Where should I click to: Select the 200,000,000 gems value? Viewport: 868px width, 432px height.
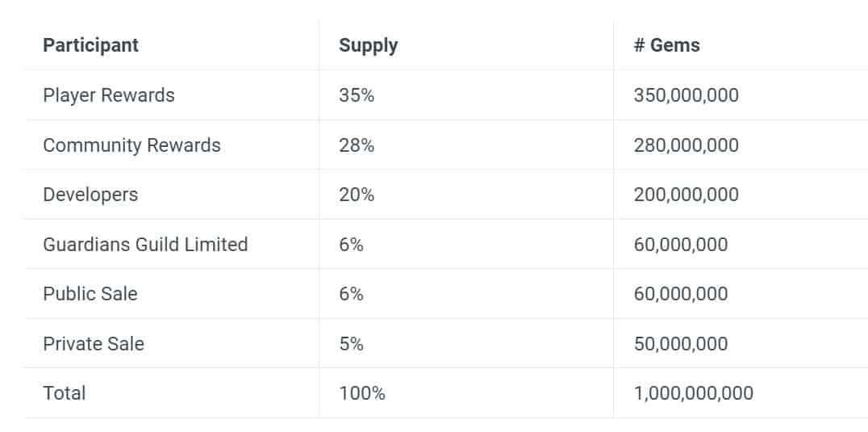point(686,195)
